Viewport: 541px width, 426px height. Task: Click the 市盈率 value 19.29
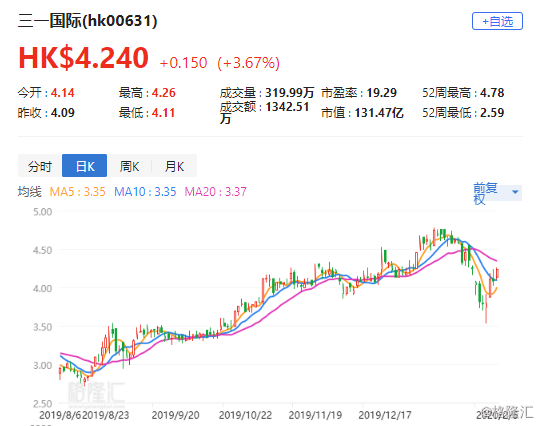tap(382, 93)
